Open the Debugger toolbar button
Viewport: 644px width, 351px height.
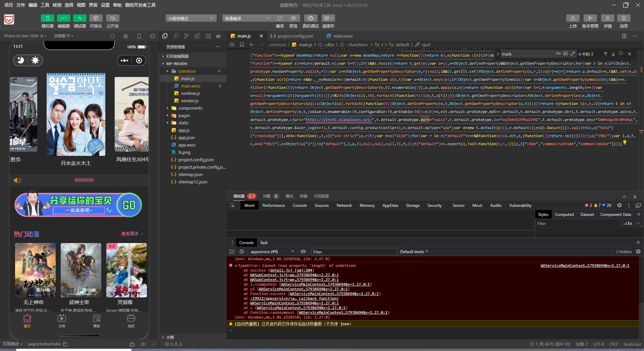[x=79, y=18]
